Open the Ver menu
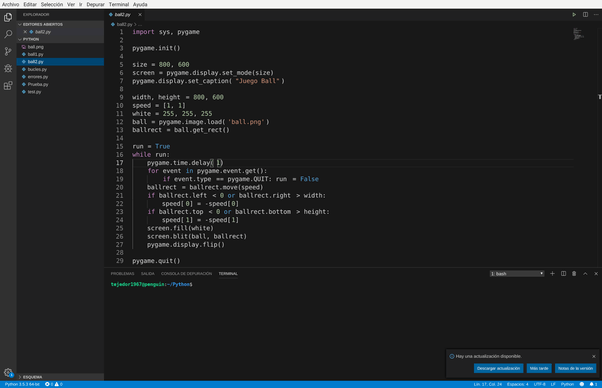Viewport: 602px width, 388px height. [71, 5]
